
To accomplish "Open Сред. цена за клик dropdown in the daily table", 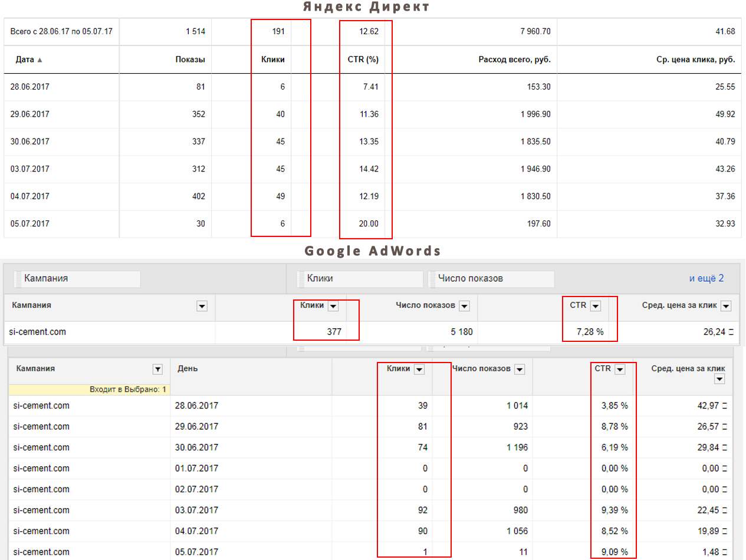I will point(719,380).
